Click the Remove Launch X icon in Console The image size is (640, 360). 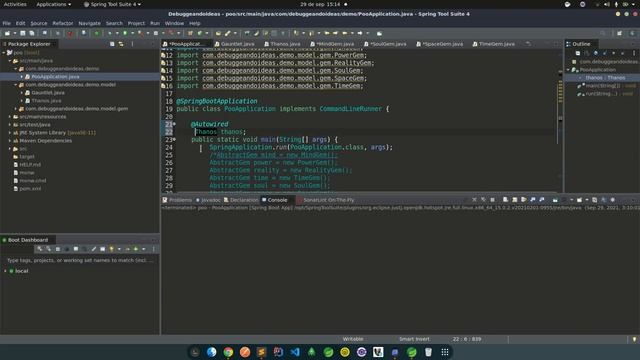pos(474,200)
